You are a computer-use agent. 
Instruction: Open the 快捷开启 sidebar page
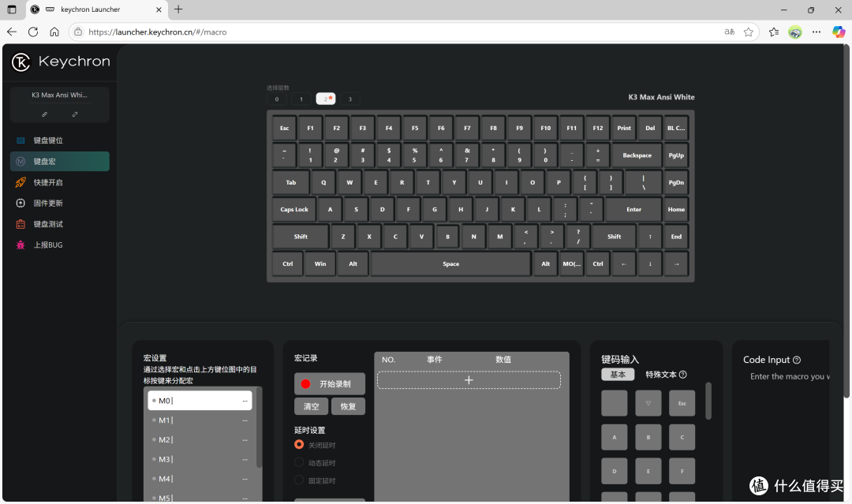[x=60, y=182]
